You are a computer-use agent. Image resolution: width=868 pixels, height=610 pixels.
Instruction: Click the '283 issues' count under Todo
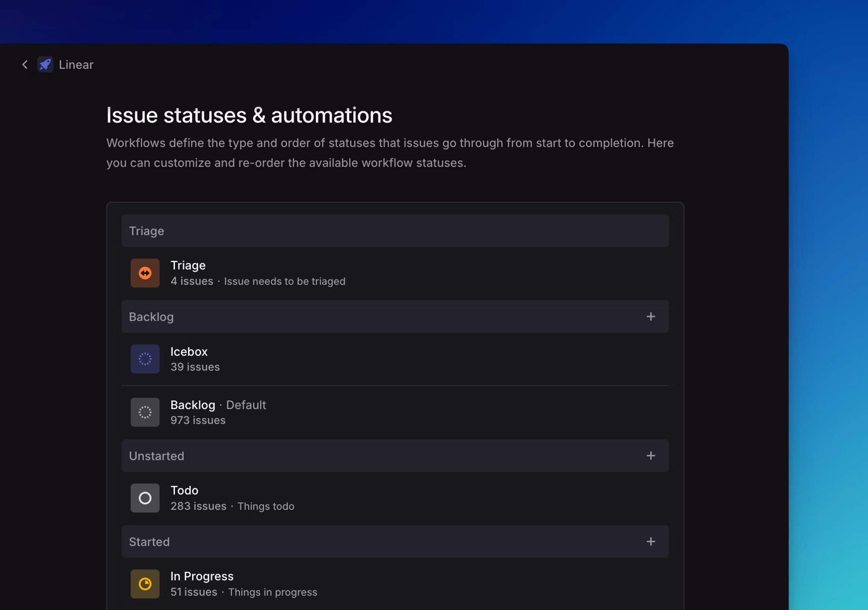(x=199, y=506)
